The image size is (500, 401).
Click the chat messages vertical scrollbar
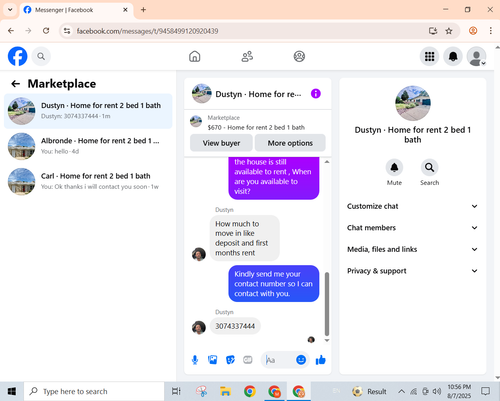pos(327,304)
